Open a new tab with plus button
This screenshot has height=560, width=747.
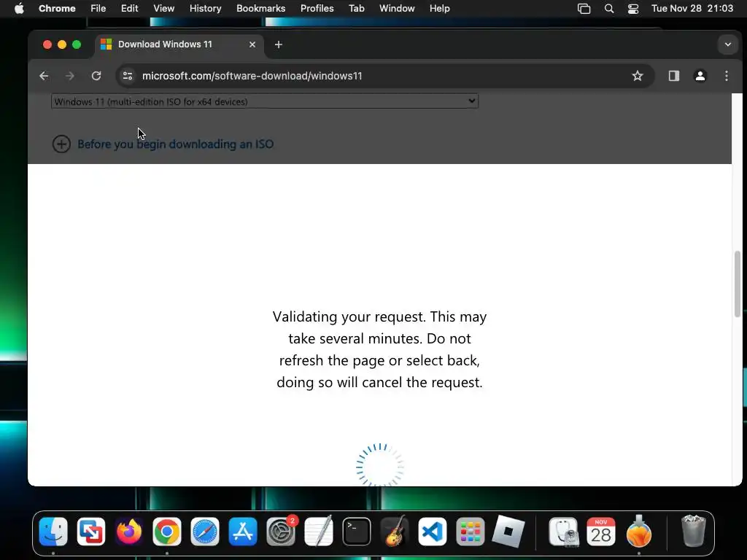279,44
